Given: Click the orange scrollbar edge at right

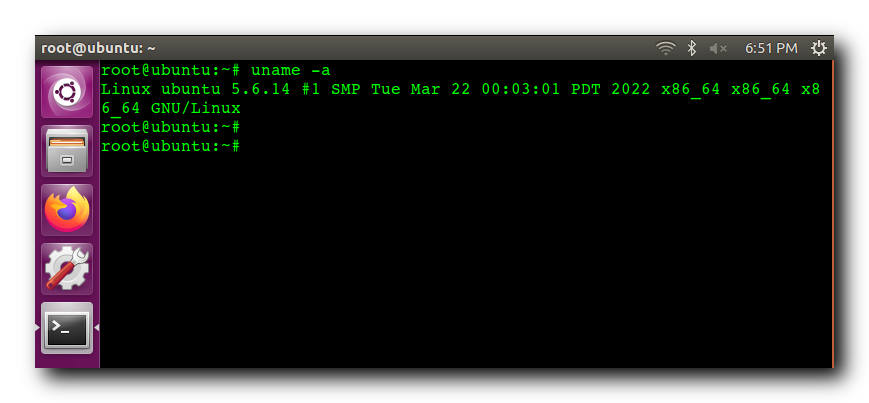Looking at the screenshot, I should (832, 213).
